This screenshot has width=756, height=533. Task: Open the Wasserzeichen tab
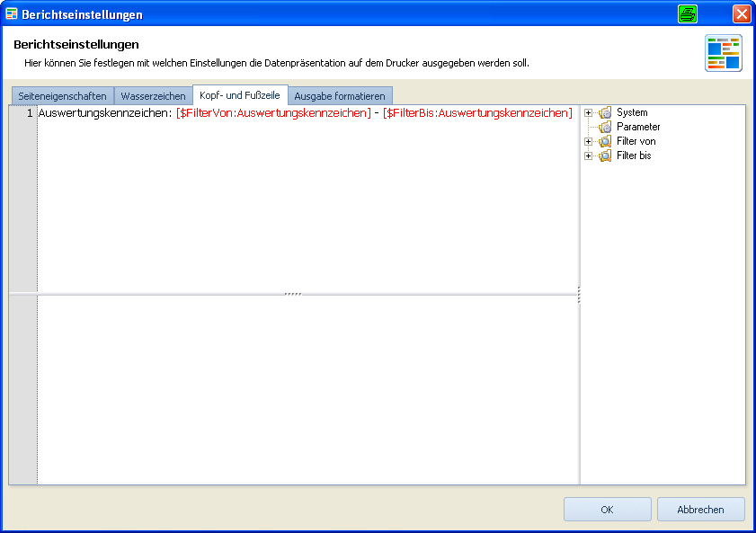pyautogui.click(x=154, y=96)
